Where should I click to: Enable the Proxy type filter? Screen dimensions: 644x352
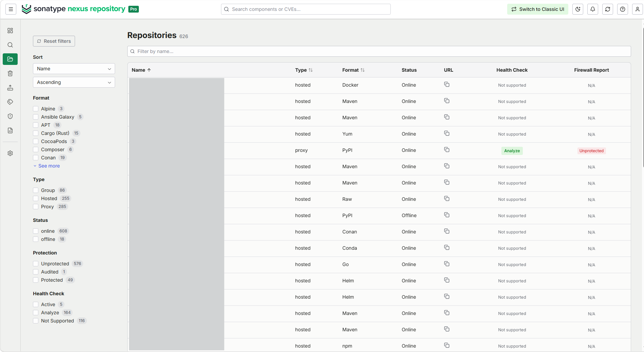pyautogui.click(x=36, y=207)
